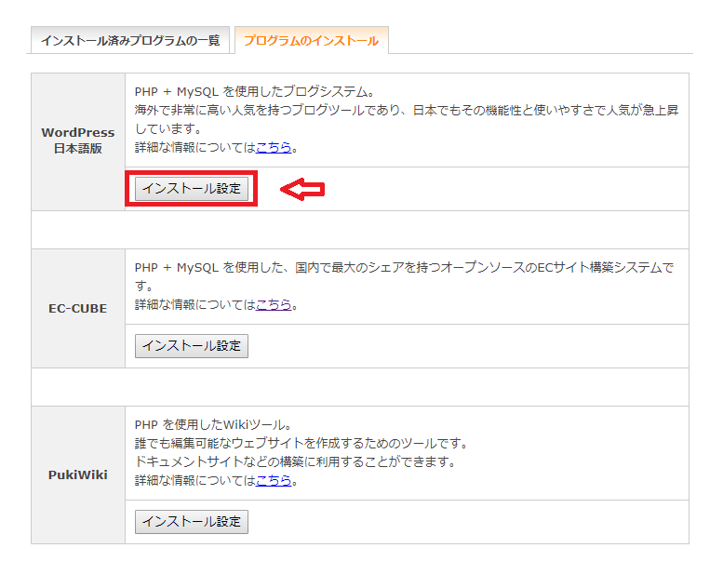This screenshot has height=588, width=723.
Task: Click the text 'PHP を使用したWikiツール。'
Action: (x=213, y=425)
